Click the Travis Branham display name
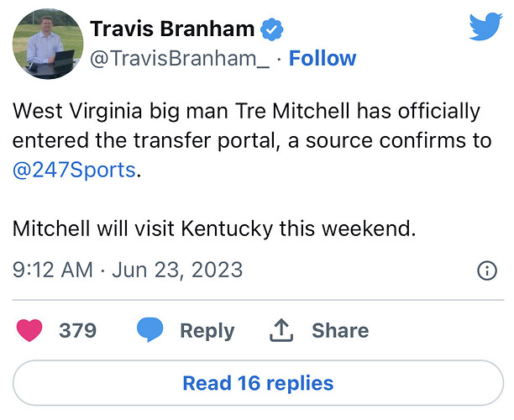 (172, 29)
